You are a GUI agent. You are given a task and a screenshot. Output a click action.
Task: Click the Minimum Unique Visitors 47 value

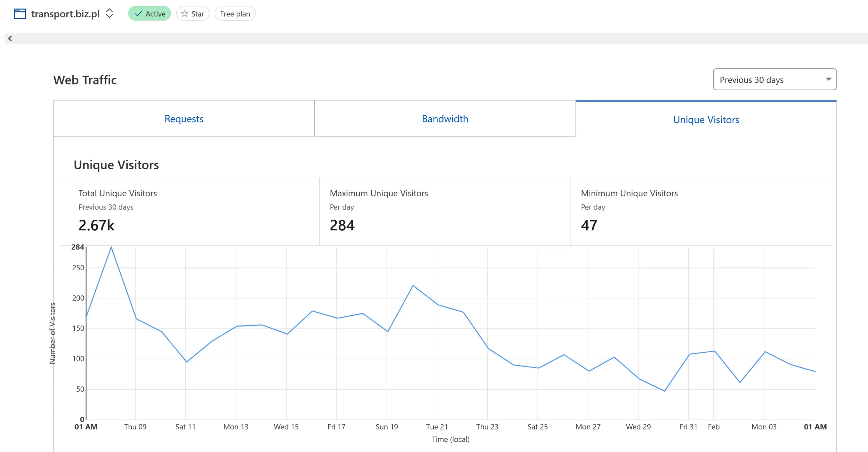589,225
